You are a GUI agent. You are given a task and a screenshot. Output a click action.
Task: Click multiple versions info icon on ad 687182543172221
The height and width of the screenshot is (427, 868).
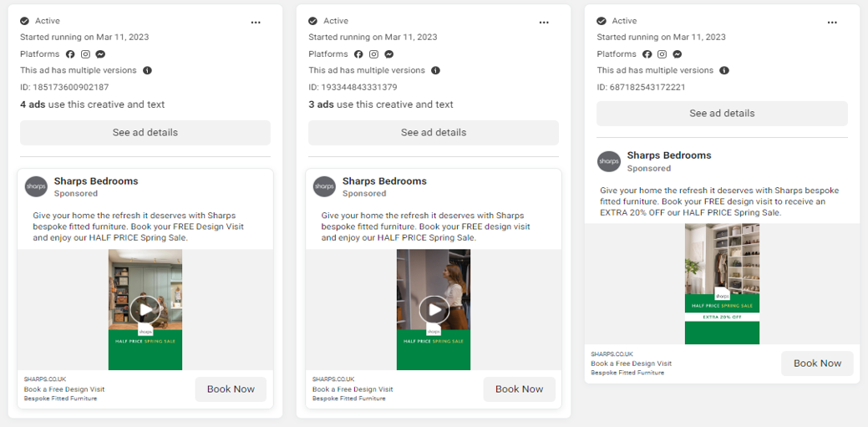(724, 70)
